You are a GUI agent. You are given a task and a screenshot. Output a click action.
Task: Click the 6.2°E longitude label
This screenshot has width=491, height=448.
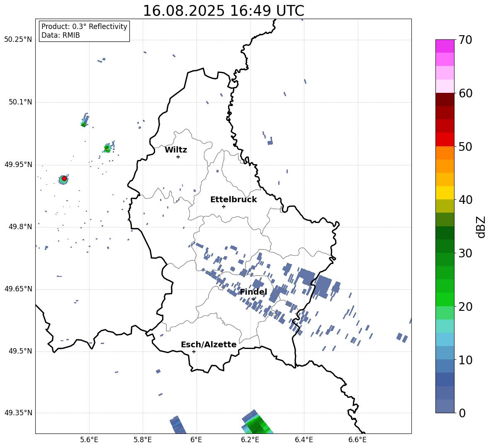(250, 440)
